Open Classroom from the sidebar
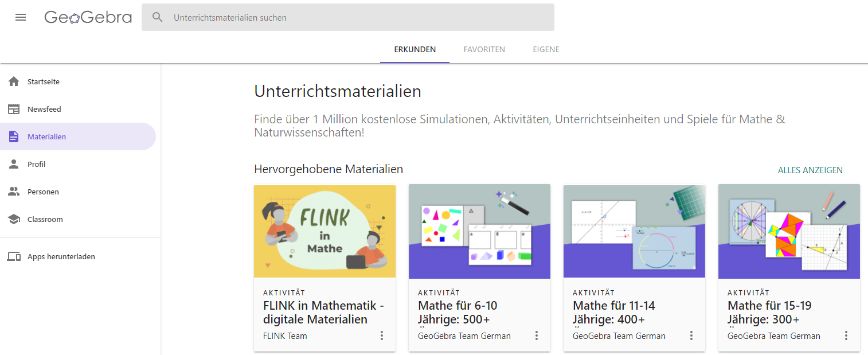This screenshot has width=868, height=355. [x=78, y=219]
